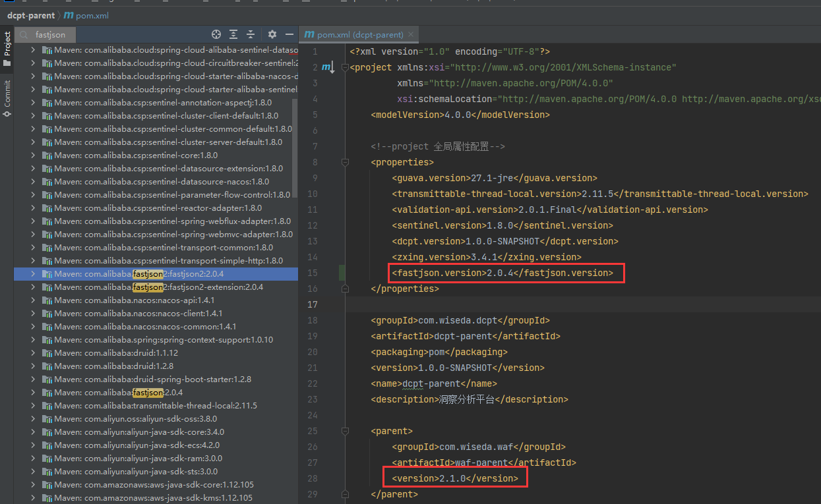Click library icon for aliyun-sdk-oss:3.8.0

[47, 419]
